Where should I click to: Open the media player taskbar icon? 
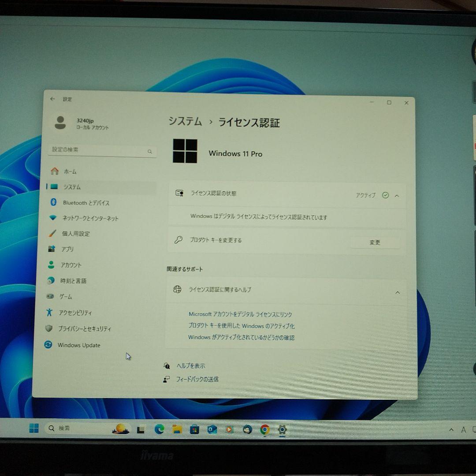230,430
